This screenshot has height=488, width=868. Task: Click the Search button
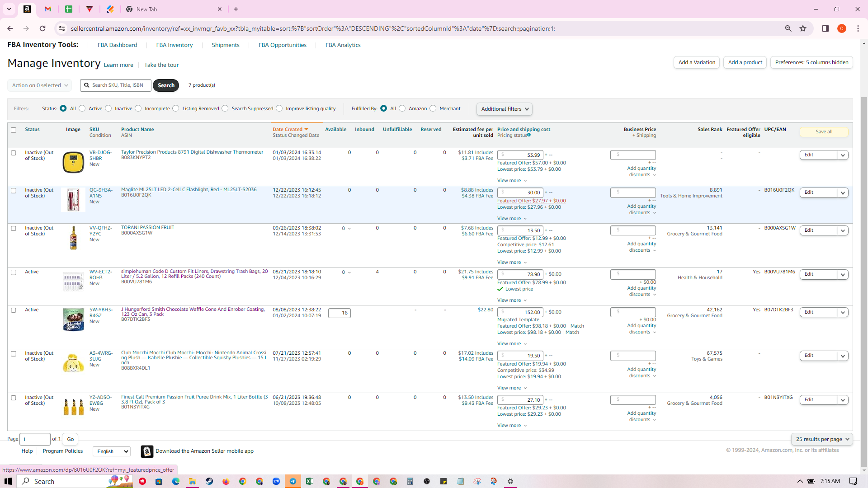point(166,85)
